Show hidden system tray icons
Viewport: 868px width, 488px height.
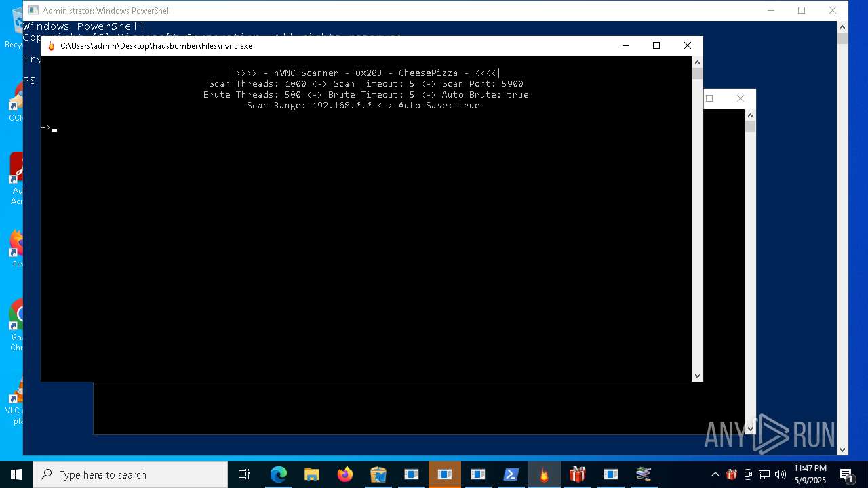click(x=715, y=474)
